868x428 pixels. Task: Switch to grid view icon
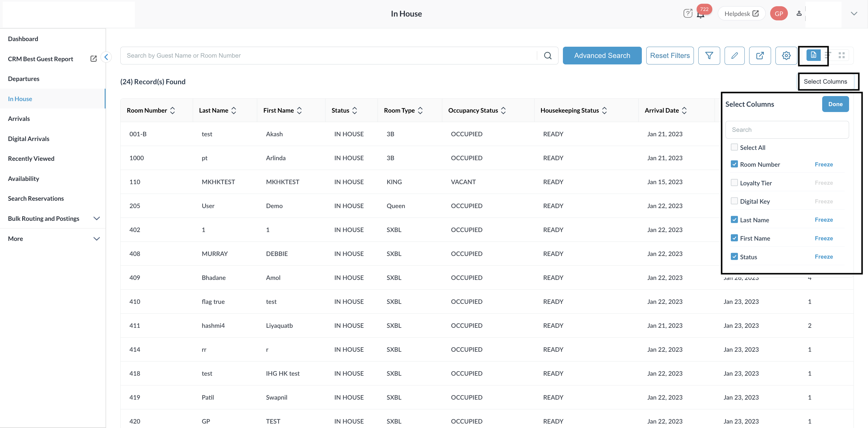(x=841, y=55)
